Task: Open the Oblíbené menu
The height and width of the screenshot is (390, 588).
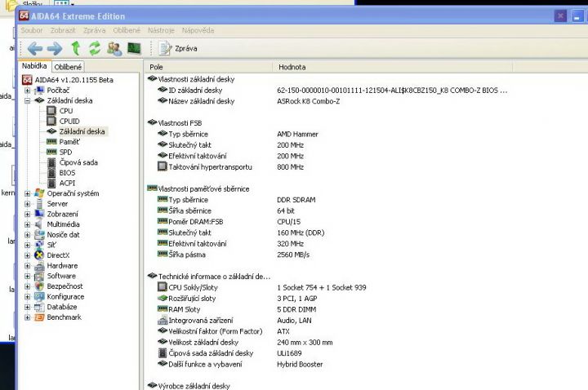Action: (127, 30)
